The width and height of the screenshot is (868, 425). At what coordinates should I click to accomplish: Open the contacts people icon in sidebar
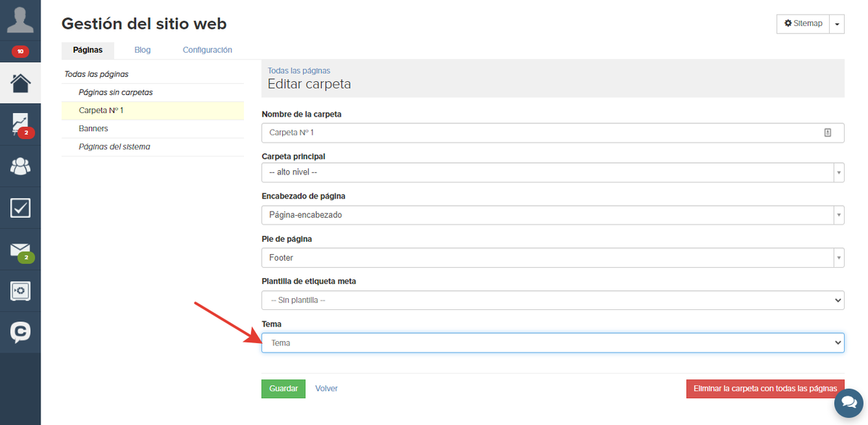tap(20, 167)
